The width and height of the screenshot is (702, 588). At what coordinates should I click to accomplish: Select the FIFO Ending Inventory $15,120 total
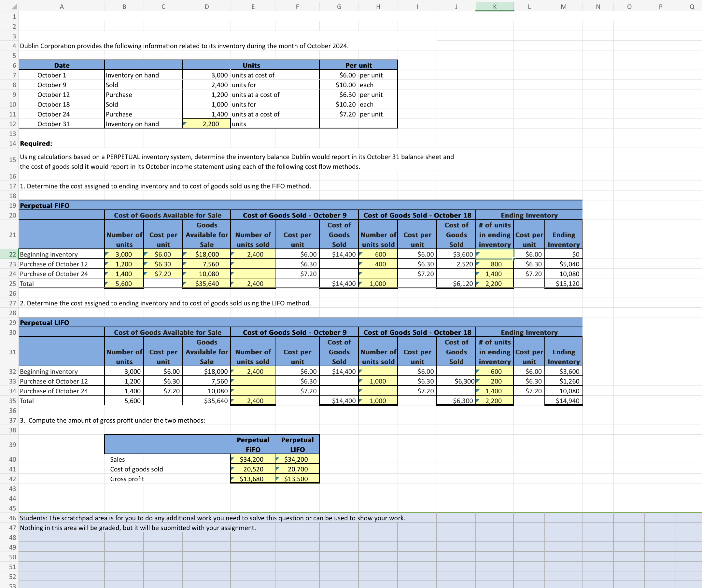point(564,284)
